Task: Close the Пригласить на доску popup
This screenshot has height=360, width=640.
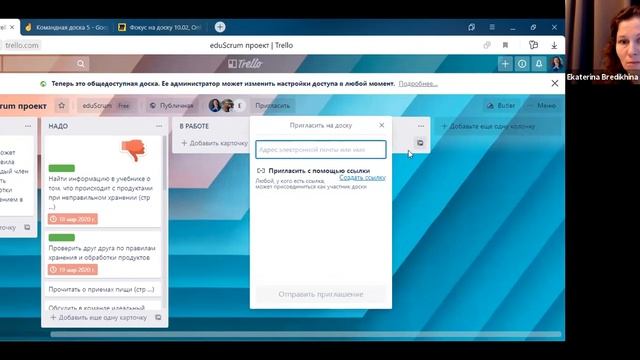Action: (x=382, y=125)
